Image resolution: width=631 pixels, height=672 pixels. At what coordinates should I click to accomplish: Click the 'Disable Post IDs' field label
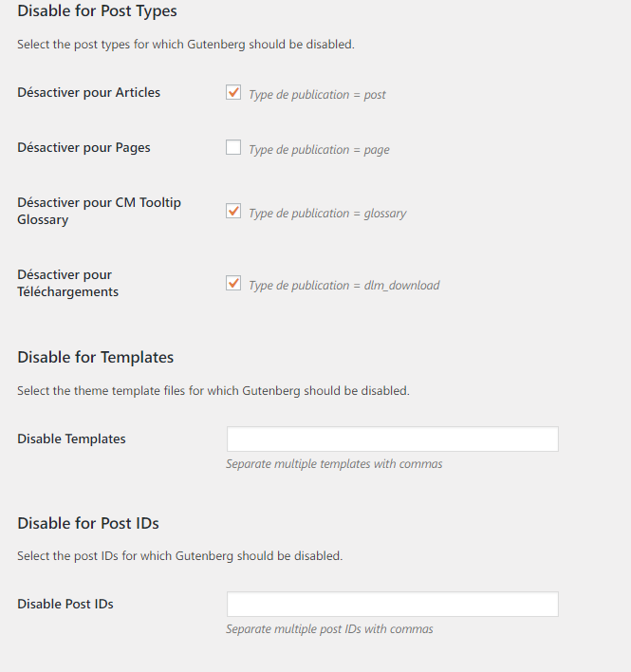(65, 605)
